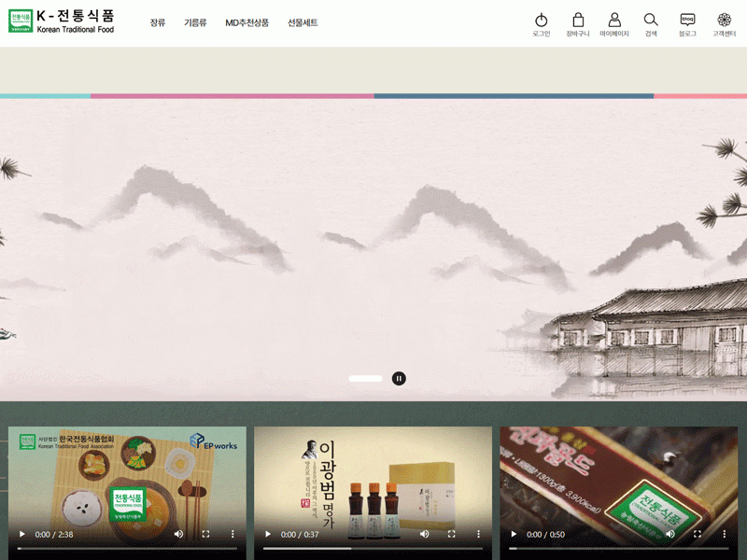Mute the third video with 0:50 length
The height and width of the screenshot is (560, 747).
(x=669, y=535)
